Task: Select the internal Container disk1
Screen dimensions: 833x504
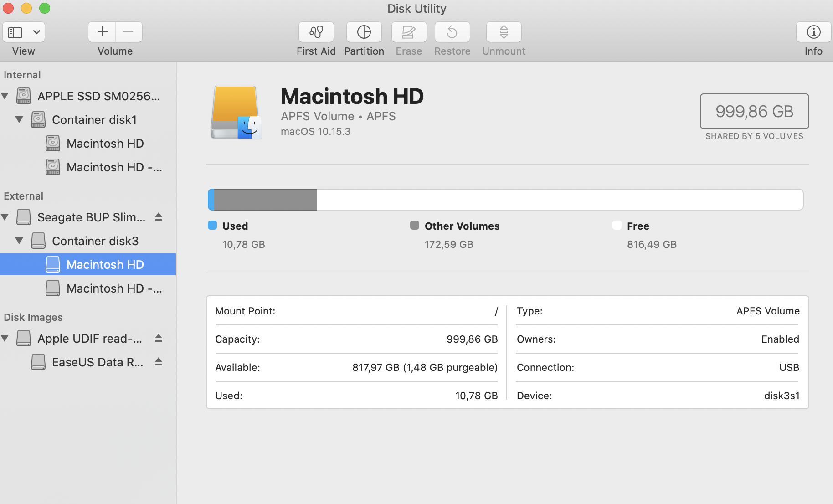Action: pyautogui.click(x=94, y=119)
